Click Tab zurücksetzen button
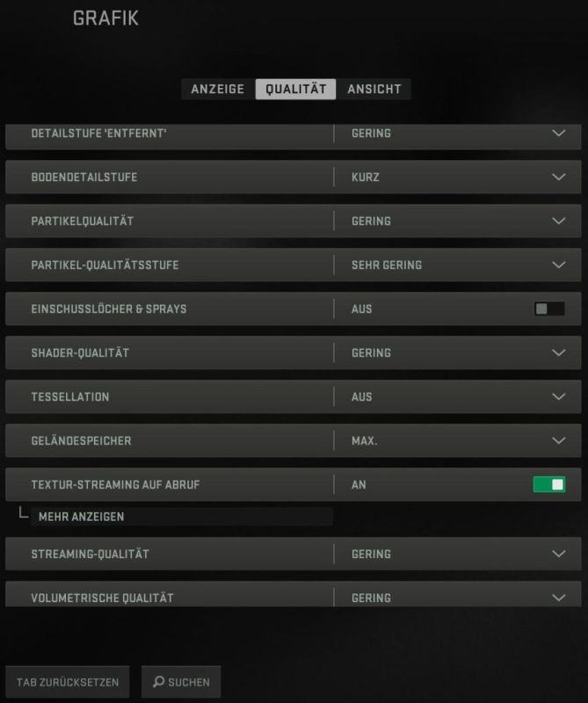The image size is (588, 703). coord(68,682)
